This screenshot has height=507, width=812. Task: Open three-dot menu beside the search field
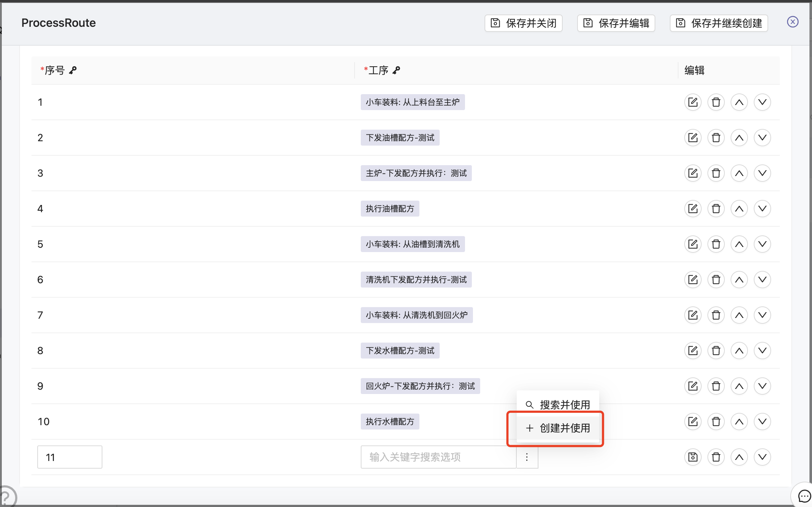coord(527,457)
